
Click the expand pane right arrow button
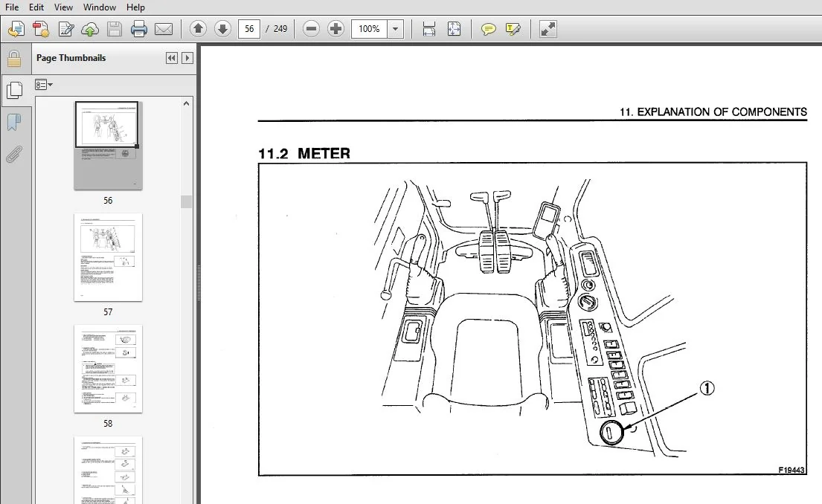coord(187,58)
